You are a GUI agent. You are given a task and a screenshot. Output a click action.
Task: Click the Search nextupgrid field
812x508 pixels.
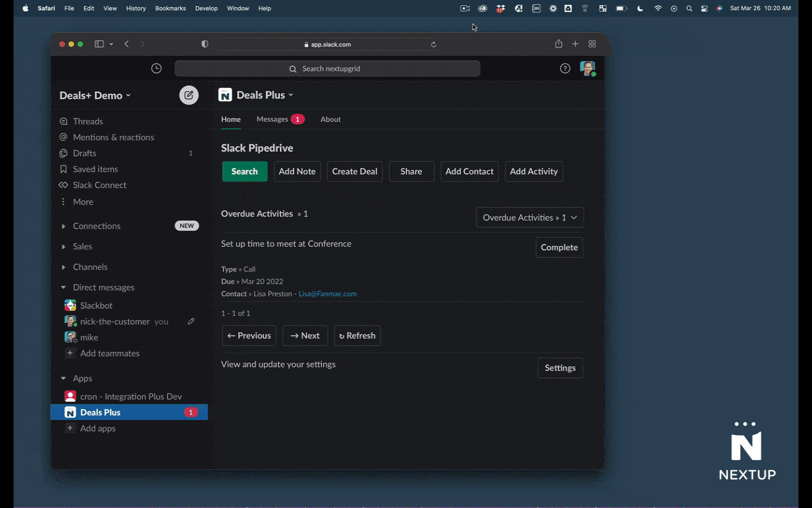327,69
